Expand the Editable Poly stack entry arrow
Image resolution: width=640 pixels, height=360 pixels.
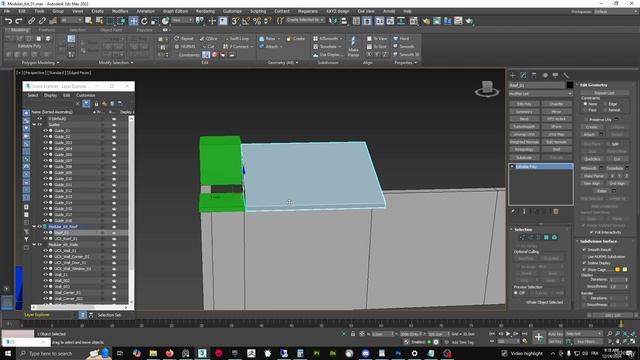point(513,167)
